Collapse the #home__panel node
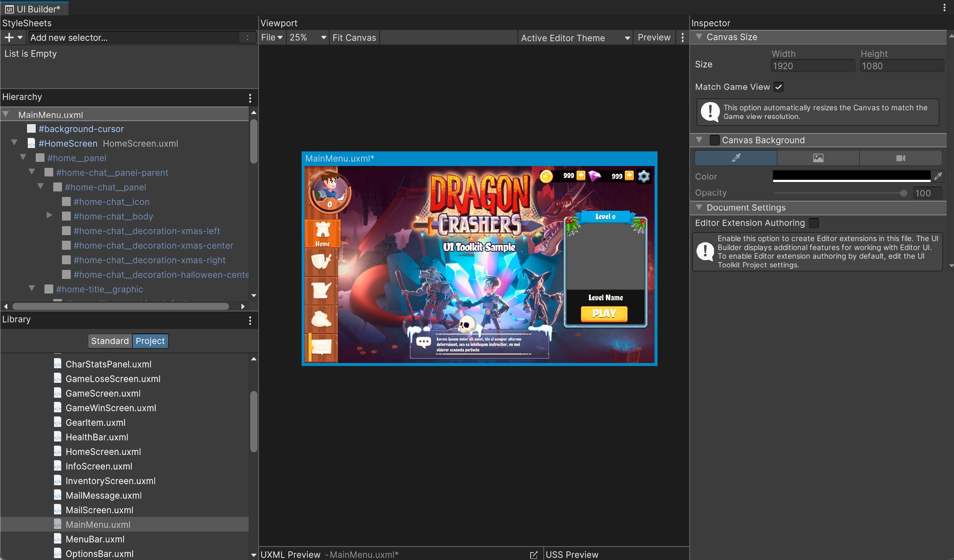Viewport: 954px width, 560px height. 23,157
